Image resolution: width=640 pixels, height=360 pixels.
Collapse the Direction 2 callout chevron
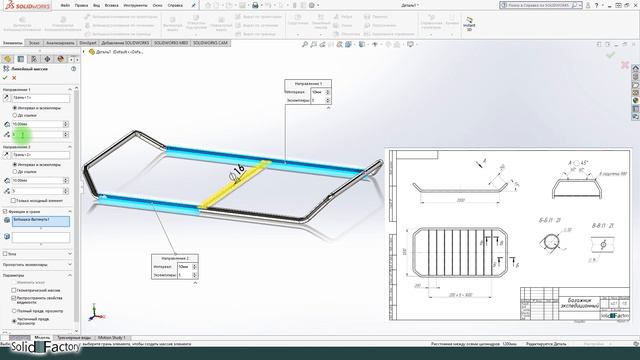click(x=195, y=282)
